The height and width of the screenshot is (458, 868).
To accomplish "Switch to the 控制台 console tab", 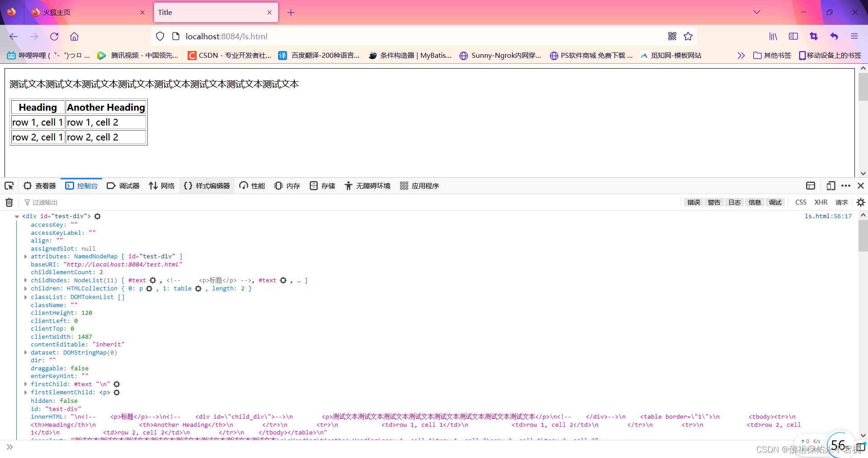I will pos(81,186).
